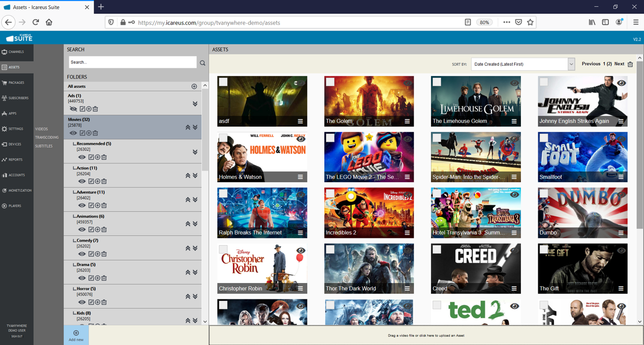
Task: Open the Sort By dropdown
Action: tap(523, 64)
